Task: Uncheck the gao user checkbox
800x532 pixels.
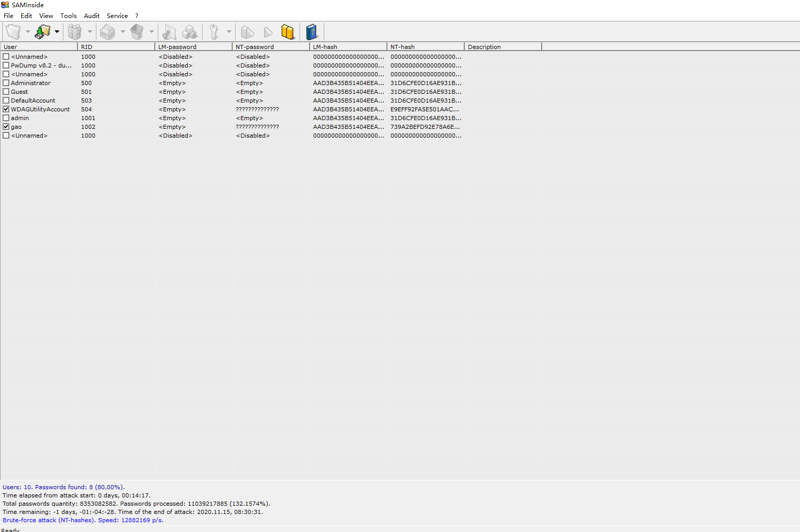Action: [6, 127]
